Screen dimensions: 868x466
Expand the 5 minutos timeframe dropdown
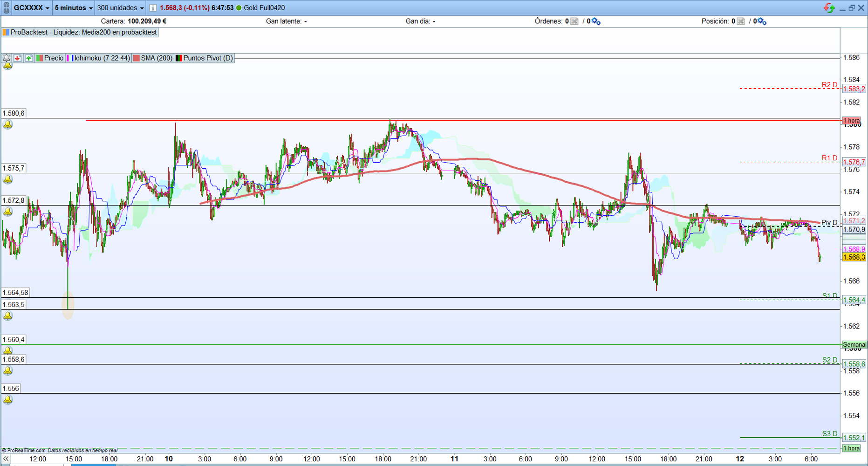click(74, 8)
